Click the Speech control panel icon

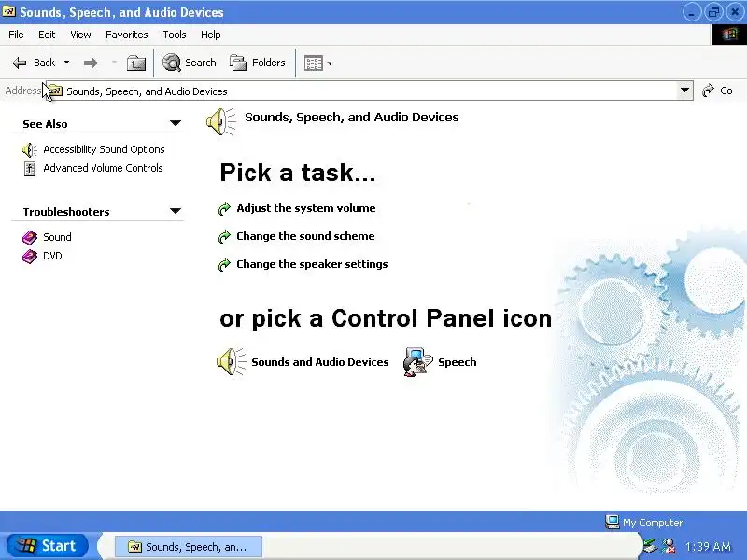tap(417, 362)
